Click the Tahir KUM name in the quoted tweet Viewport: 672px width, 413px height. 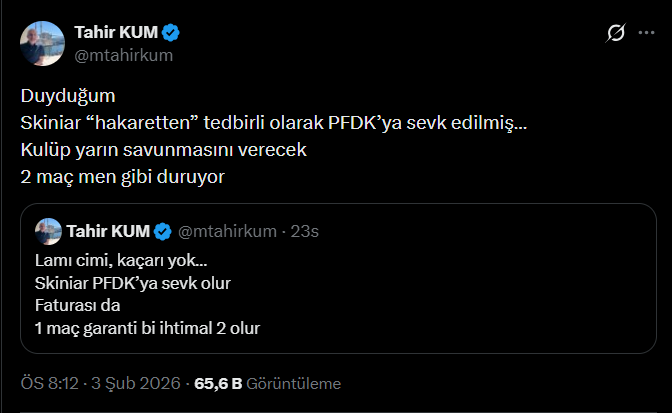pyautogui.click(x=107, y=232)
